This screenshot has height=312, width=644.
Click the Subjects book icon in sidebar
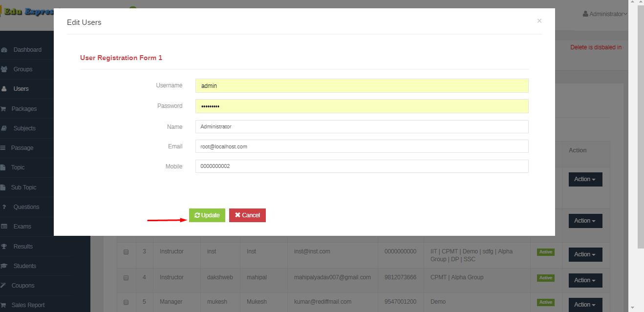[4, 128]
